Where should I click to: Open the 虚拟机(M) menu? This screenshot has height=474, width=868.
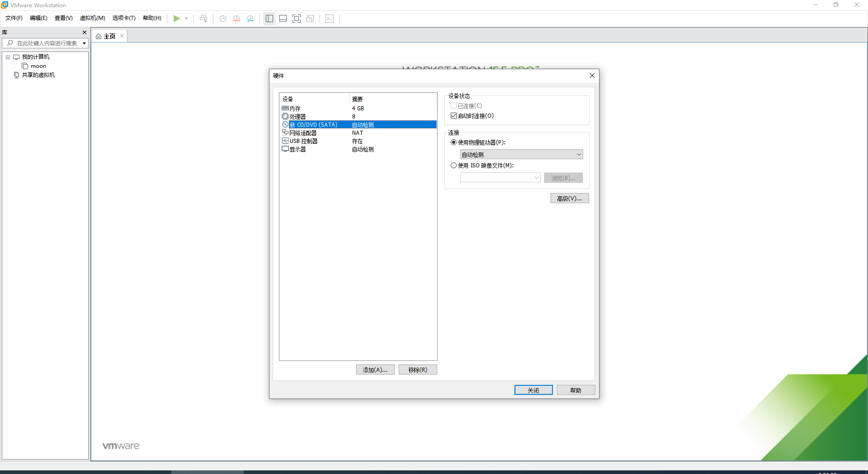pyautogui.click(x=93, y=18)
